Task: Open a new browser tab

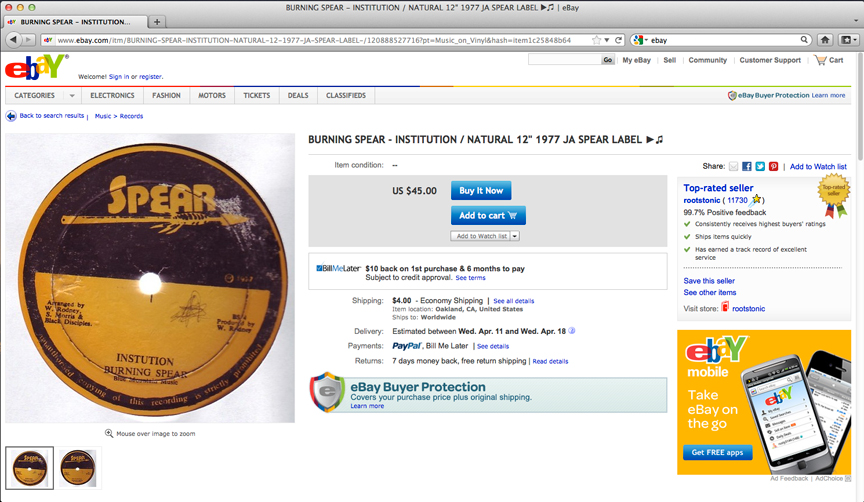Action: [157, 21]
